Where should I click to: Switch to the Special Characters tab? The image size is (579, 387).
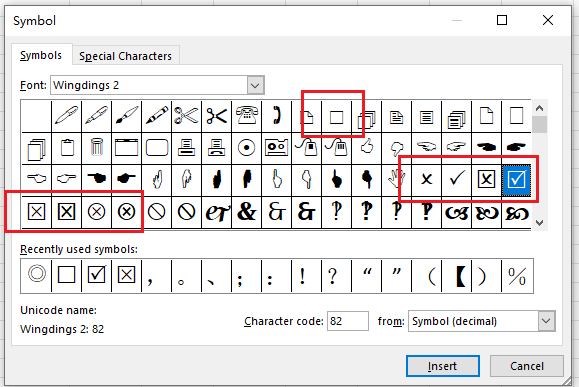point(126,56)
